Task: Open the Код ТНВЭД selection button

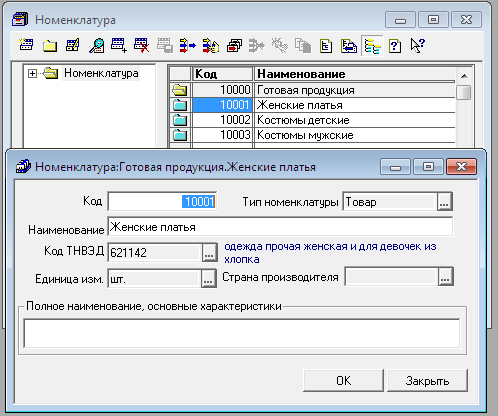Action: tap(209, 253)
